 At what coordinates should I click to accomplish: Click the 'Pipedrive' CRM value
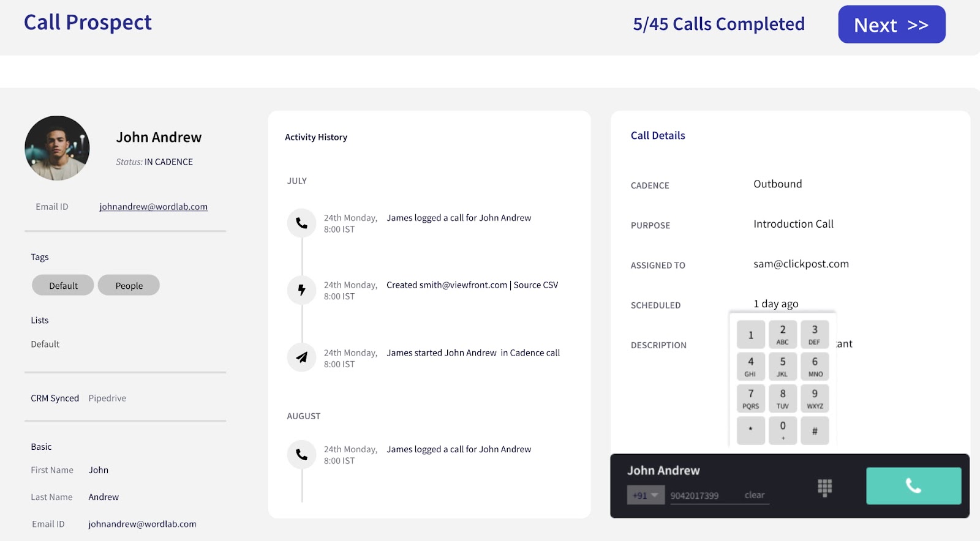pos(107,398)
